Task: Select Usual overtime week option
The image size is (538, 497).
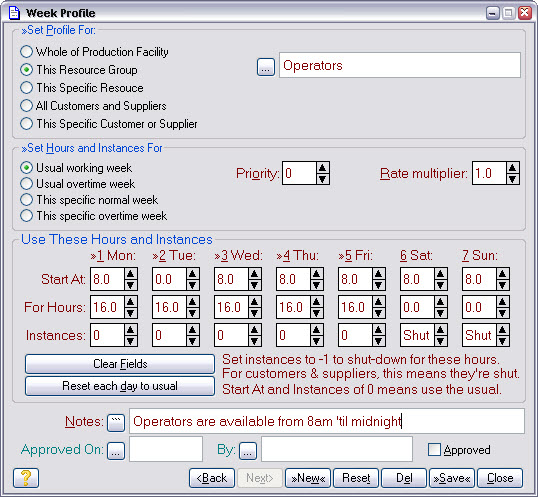Action: click(78, 184)
